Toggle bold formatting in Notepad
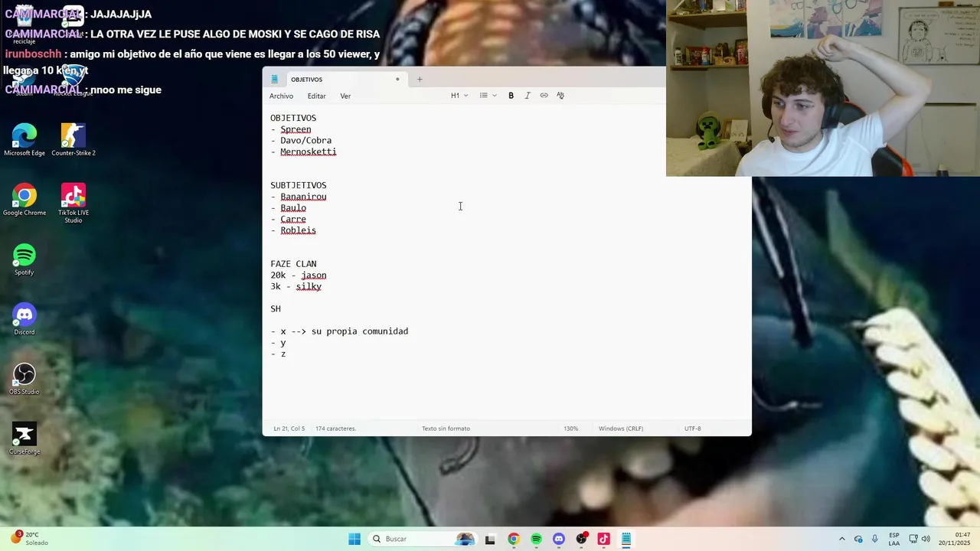The height and width of the screenshot is (551, 980). 511,96
